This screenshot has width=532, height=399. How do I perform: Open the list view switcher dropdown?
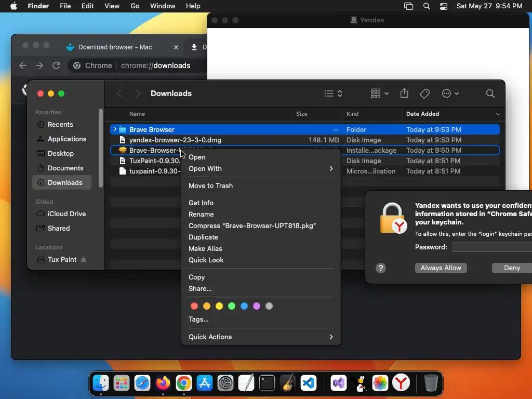coord(333,94)
